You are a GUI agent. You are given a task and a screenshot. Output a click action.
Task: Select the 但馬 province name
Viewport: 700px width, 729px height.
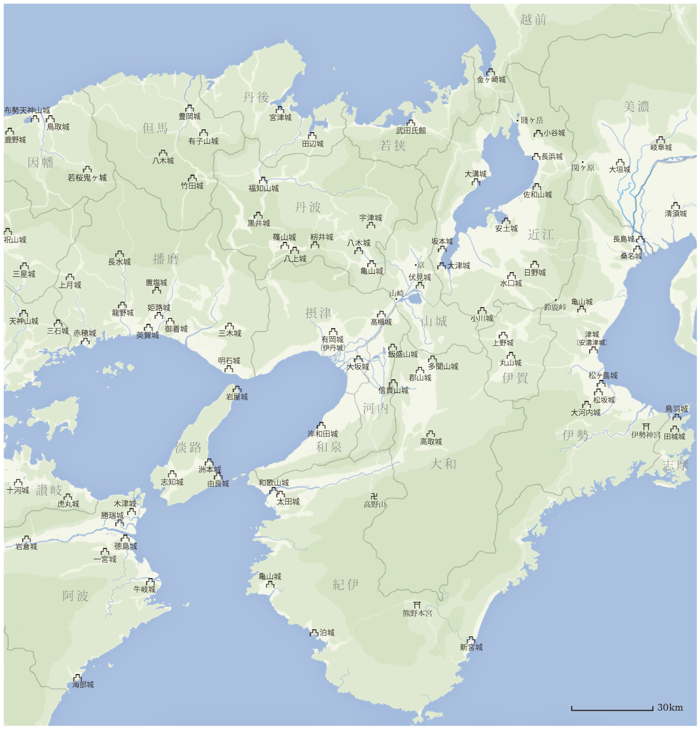tap(156, 128)
